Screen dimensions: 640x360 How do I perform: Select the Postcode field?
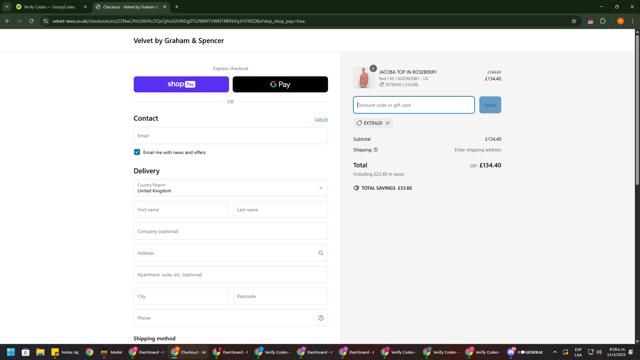280,296
